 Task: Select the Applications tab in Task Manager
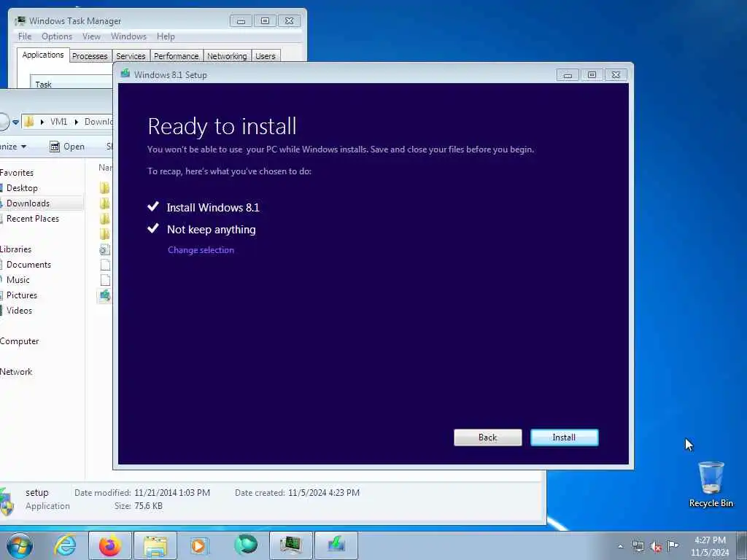(43, 55)
